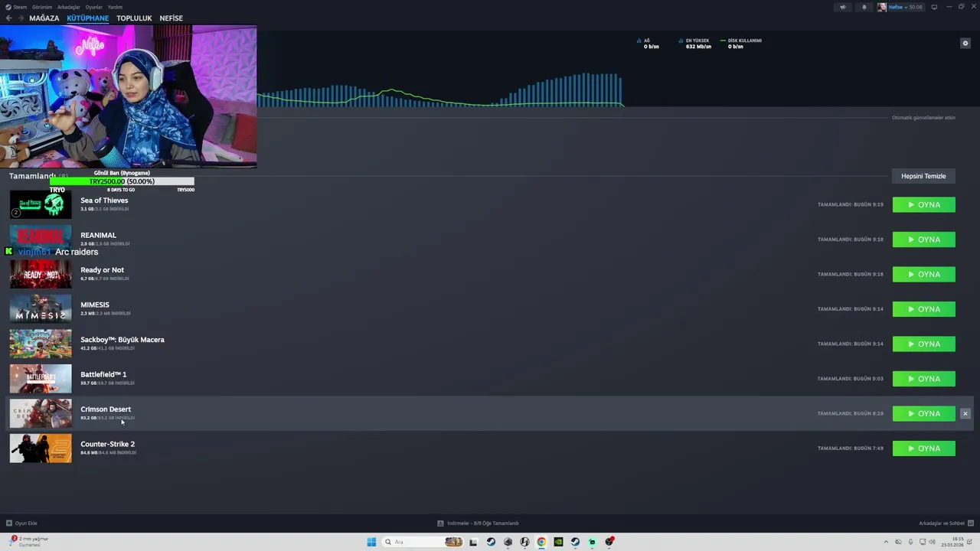Switch to the TOPLULUK tab
Image resolution: width=980 pixels, height=551 pixels.
pyautogui.click(x=134, y=18)
